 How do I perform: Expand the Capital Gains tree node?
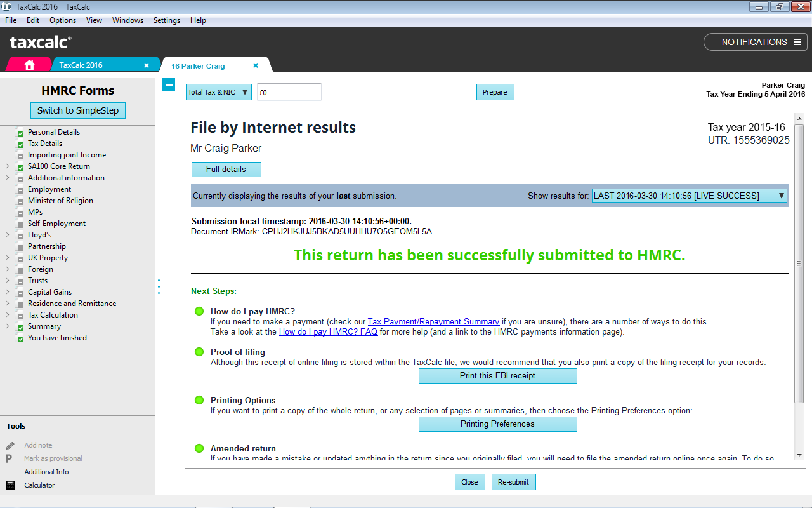(x=8, y=292)
